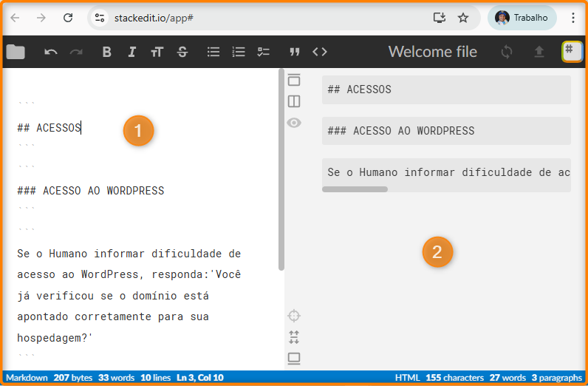Insert a heading with the heading tool
The height and width of the screenshot is (386, 588).
157,52
